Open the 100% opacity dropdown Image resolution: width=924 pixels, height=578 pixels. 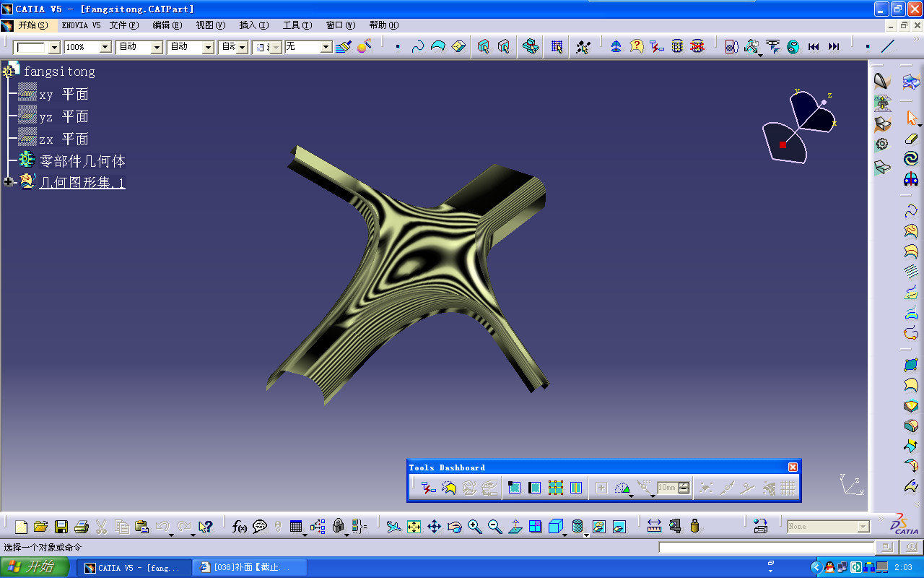[x=105, y=47]
